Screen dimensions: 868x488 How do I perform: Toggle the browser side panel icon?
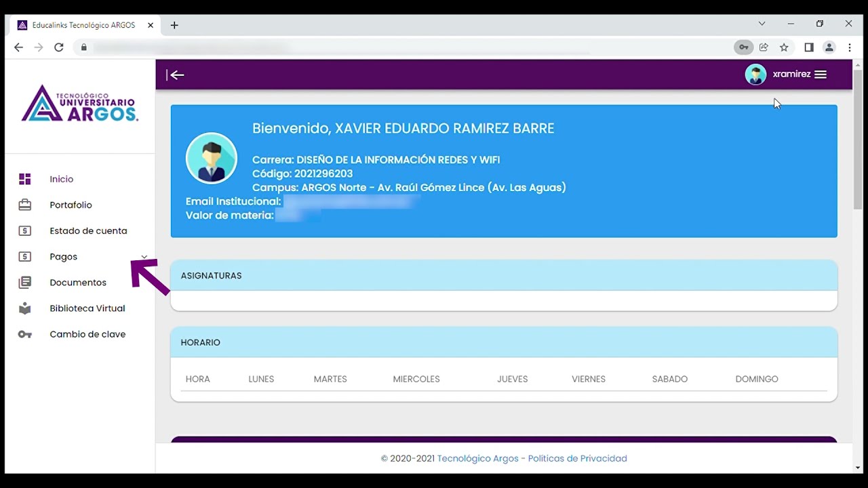[809, 47]
